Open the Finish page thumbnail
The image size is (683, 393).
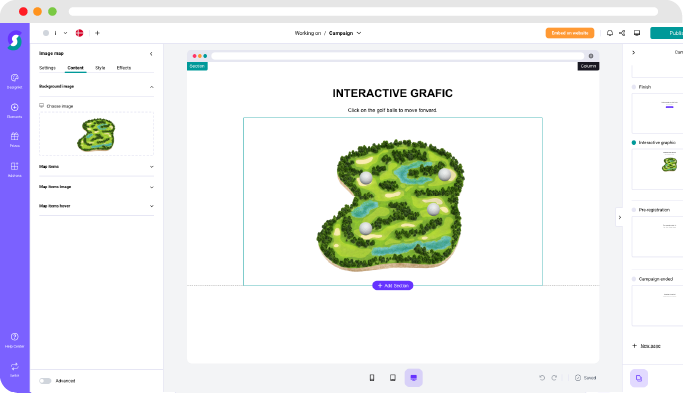tap(657, 113)
